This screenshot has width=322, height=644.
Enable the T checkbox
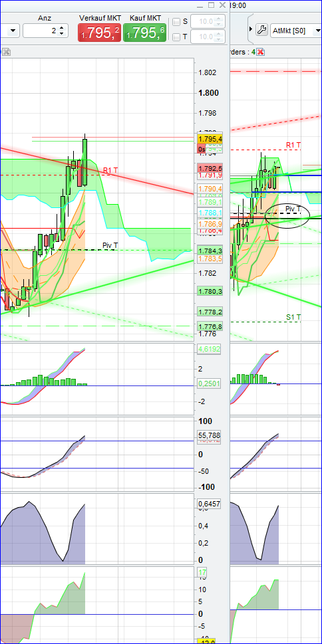(x=176, y=37)
